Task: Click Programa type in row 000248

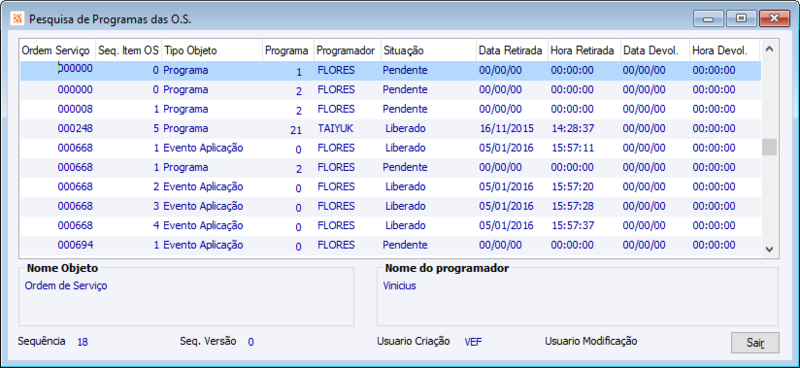Action: (186, 129)
